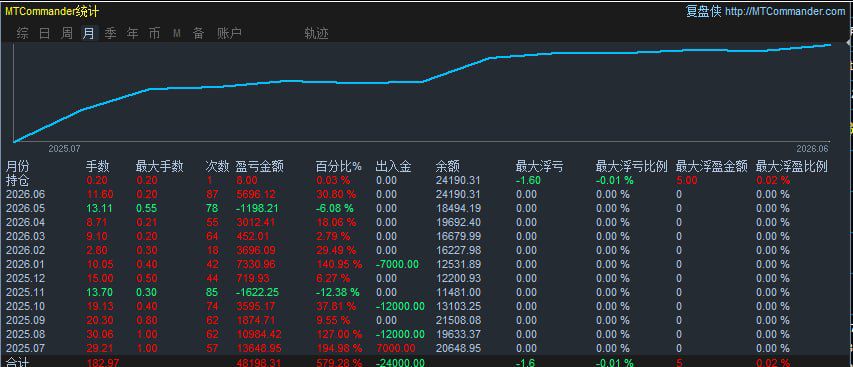This screenshot has height=367, width=853.
Task: Click the 最大手数 column header
Action: [x=159, y=166]
